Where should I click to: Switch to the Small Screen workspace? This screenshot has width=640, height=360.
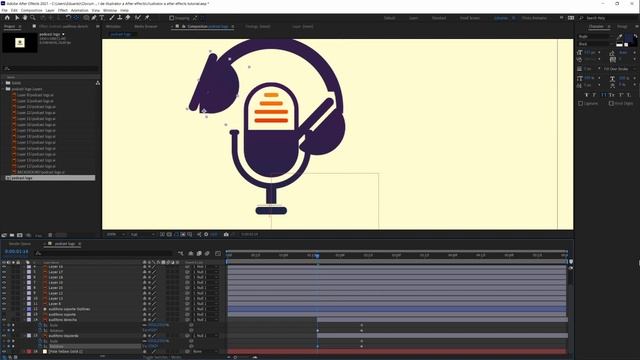pos(470,18)
